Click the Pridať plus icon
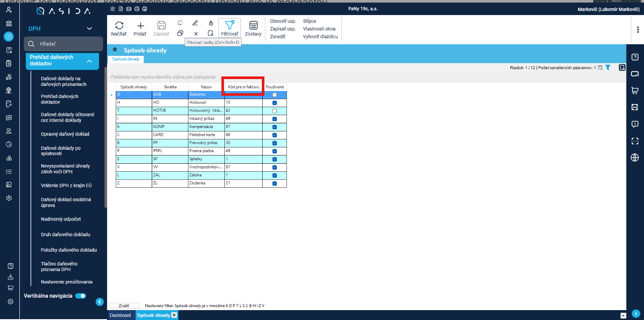This screenshot has height=320, width=644. pyautogui.click(x=140, y=25)
